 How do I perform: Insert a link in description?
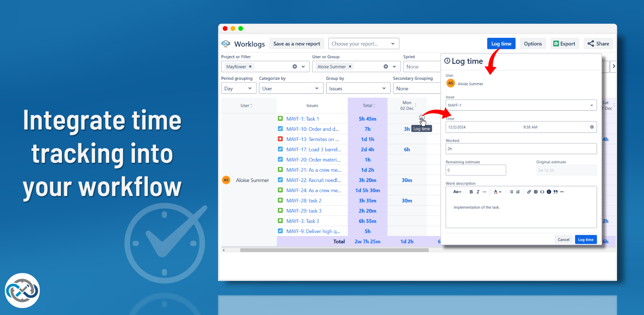pos(529,192)
